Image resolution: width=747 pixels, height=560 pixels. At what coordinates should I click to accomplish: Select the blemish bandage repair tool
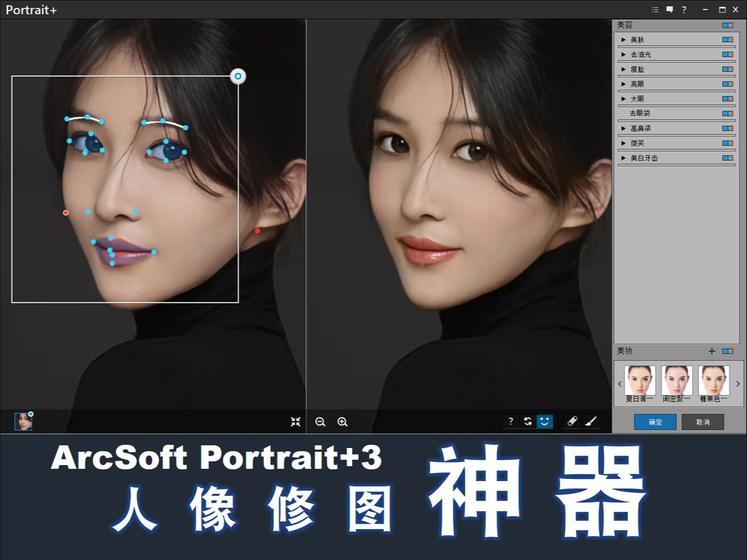(x=572, y=421)
